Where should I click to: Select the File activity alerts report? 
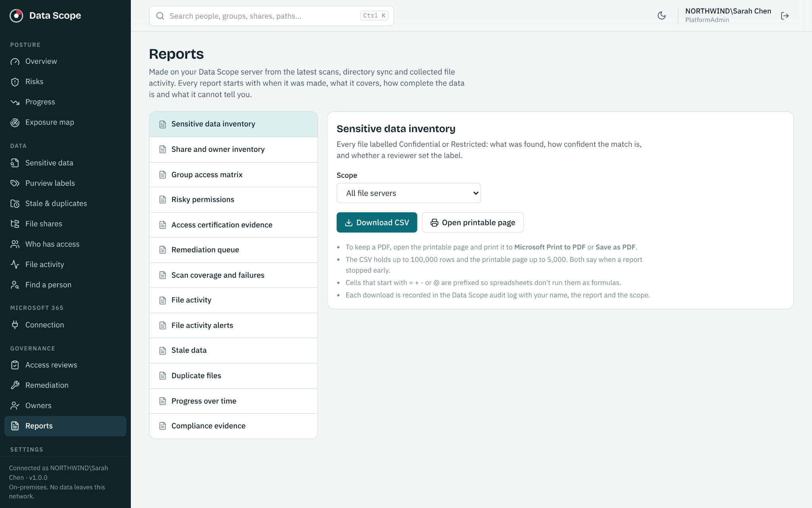(233, 325)
